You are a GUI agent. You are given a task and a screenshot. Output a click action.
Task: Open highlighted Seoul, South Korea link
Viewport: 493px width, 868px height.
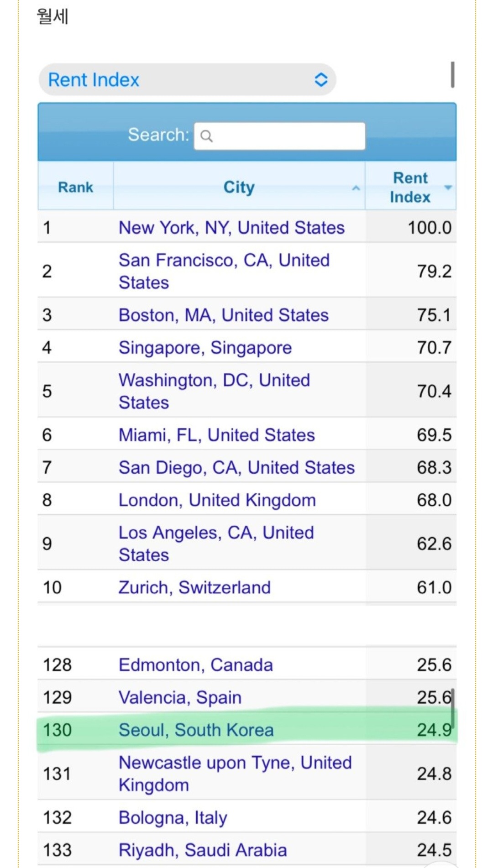tap(196, 730)
